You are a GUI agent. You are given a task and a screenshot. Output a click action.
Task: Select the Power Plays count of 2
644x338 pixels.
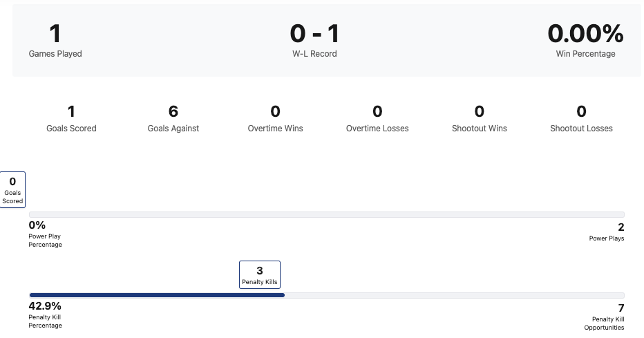coord(607,232)
